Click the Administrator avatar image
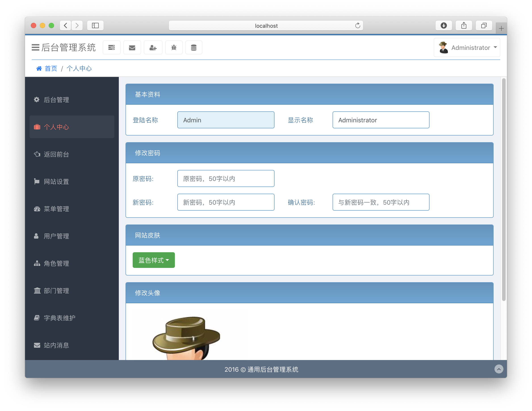 [x=443, y=48]
